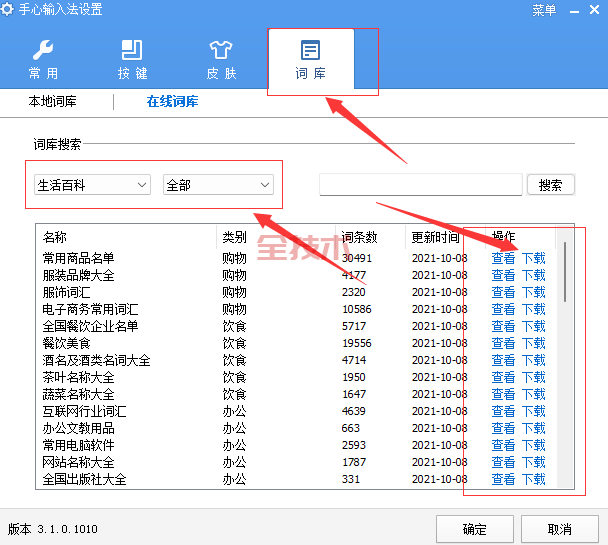Confirm with the 确定 button

point(475,529)
